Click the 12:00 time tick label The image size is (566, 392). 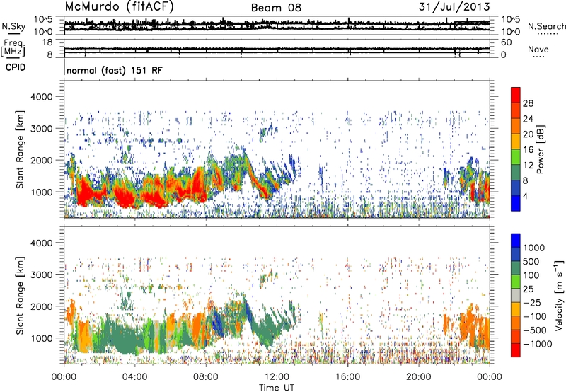point(277,377)
